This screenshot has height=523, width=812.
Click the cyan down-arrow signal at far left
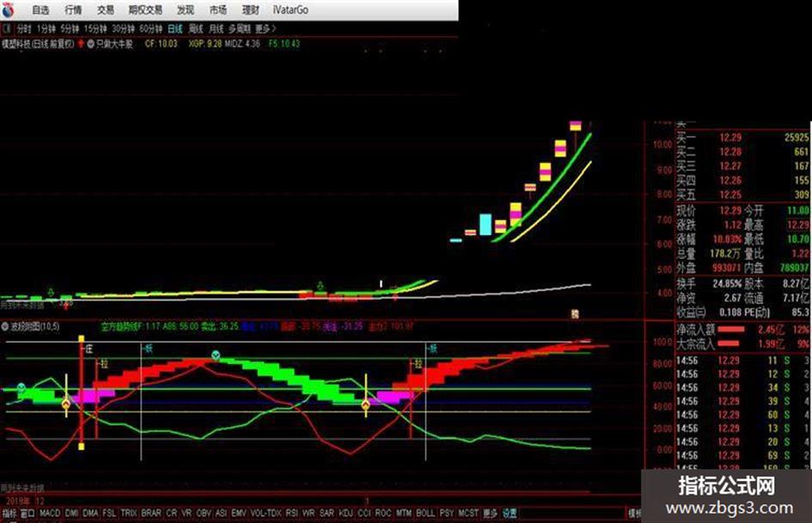pos(21,388)
